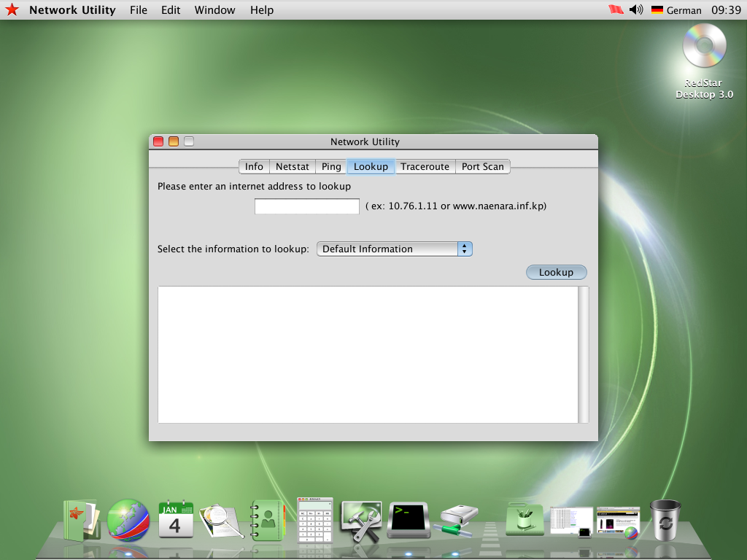The width and height of the screenshot is (747, 560).
Task: Click the speaker volume icon in the menu bar
Action: click(x=636, y=9)
